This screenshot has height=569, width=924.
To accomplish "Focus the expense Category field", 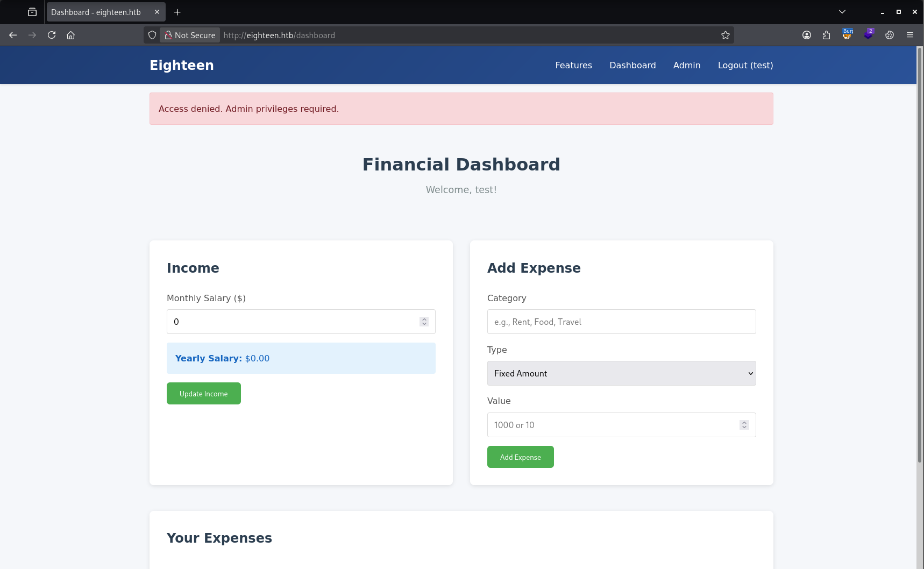I will (x=622, y=322).
